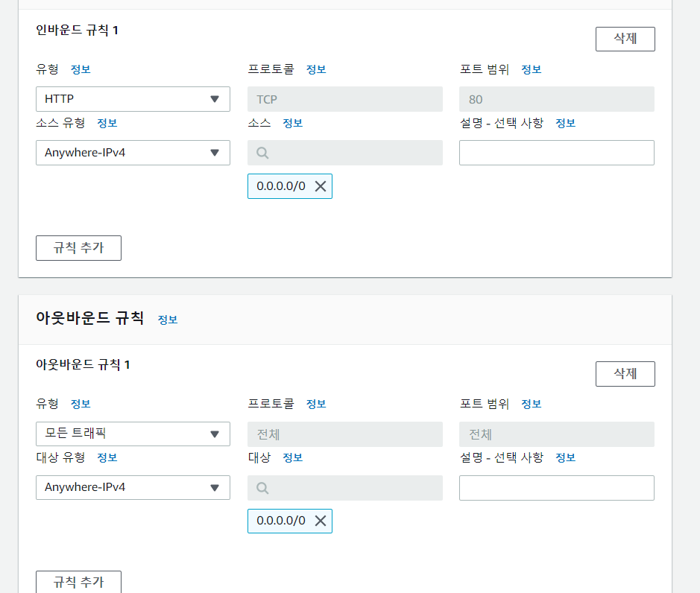Viewport: 700px width, 593px height.
Task: Delete inbound rule 1 with 삭제 button
Action: [x=625, y=39]
